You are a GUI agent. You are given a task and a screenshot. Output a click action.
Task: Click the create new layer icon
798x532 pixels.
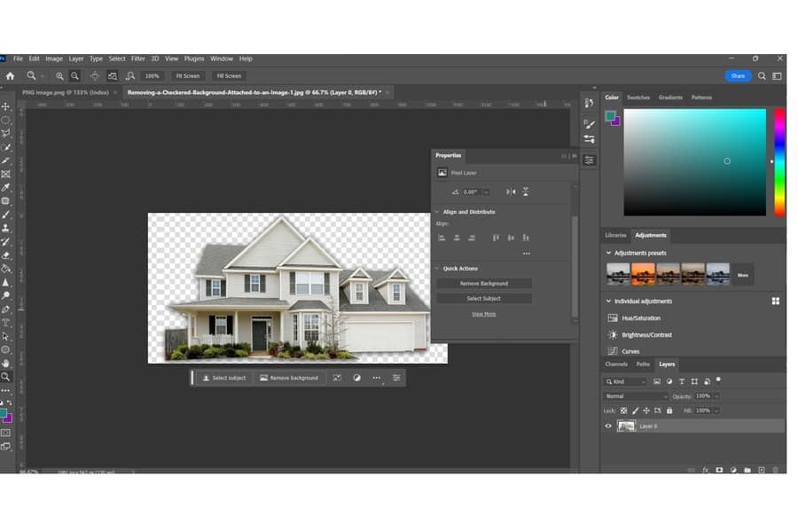tap(762, 470)
